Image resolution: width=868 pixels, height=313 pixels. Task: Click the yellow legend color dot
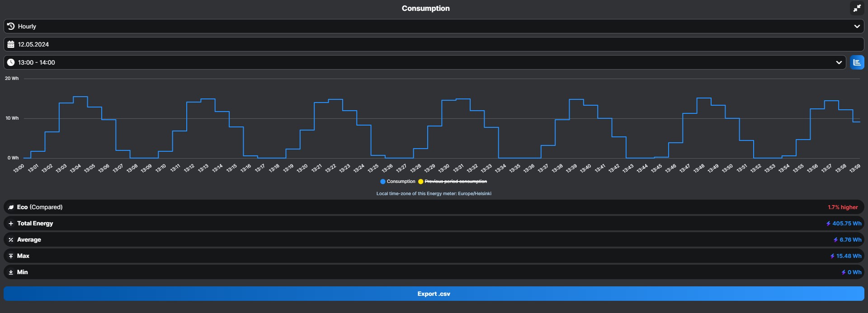click(x=420, y=182)
